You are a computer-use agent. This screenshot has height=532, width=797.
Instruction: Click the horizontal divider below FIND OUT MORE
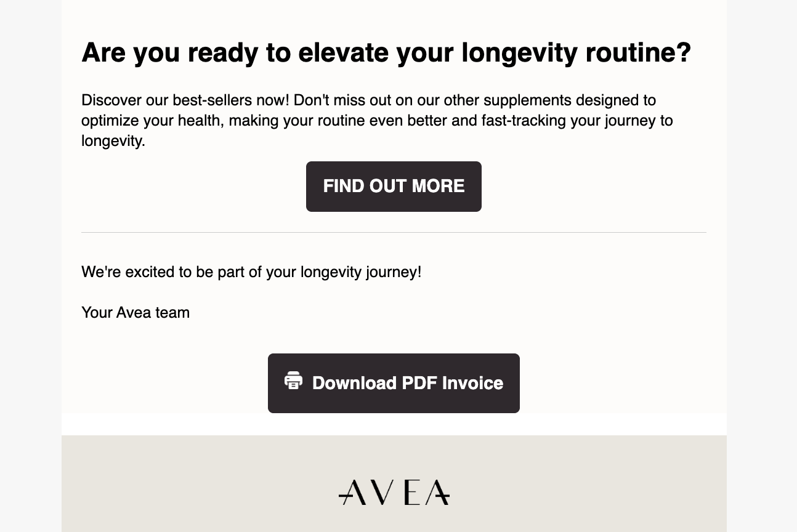pos(394,232)
